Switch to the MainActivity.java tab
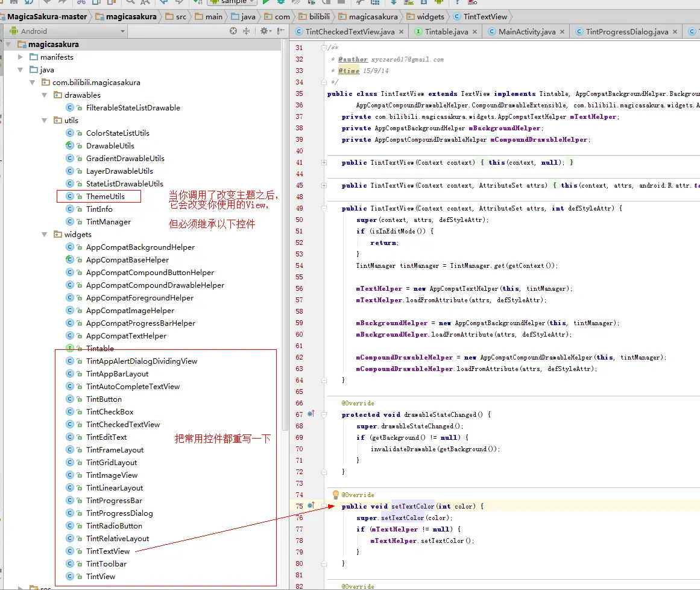The image size is (700, 590). 526,32
